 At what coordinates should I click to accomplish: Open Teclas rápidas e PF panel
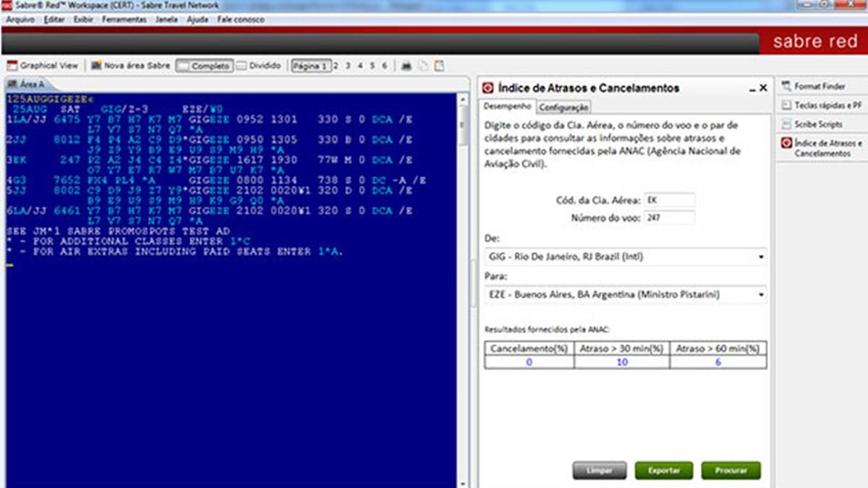[x=822, y=106]
